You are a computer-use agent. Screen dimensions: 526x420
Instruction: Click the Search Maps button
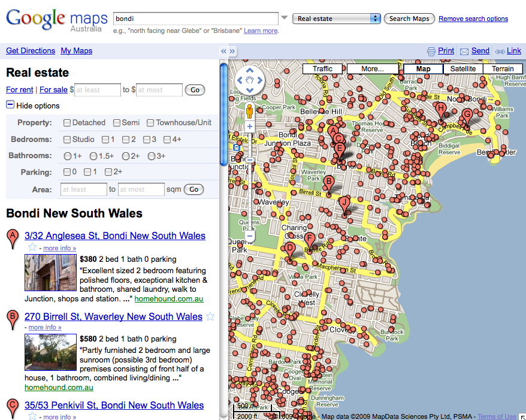(409, 19)
